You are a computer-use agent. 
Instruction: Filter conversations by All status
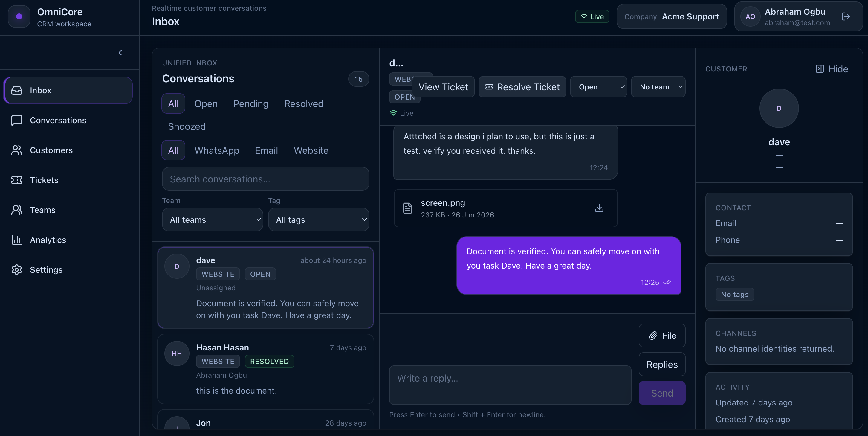click(x=174, y=103)
